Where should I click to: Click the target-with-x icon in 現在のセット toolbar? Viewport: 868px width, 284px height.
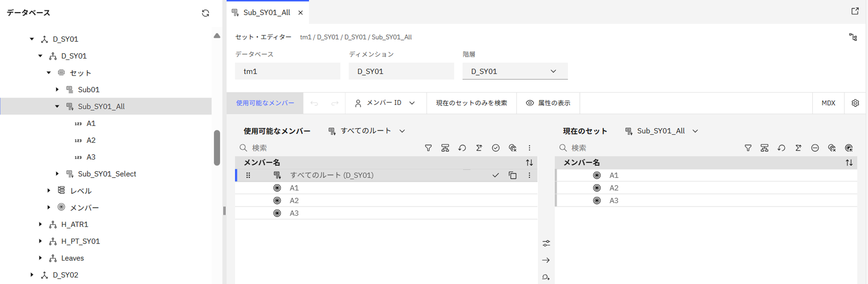click(832, 148)
